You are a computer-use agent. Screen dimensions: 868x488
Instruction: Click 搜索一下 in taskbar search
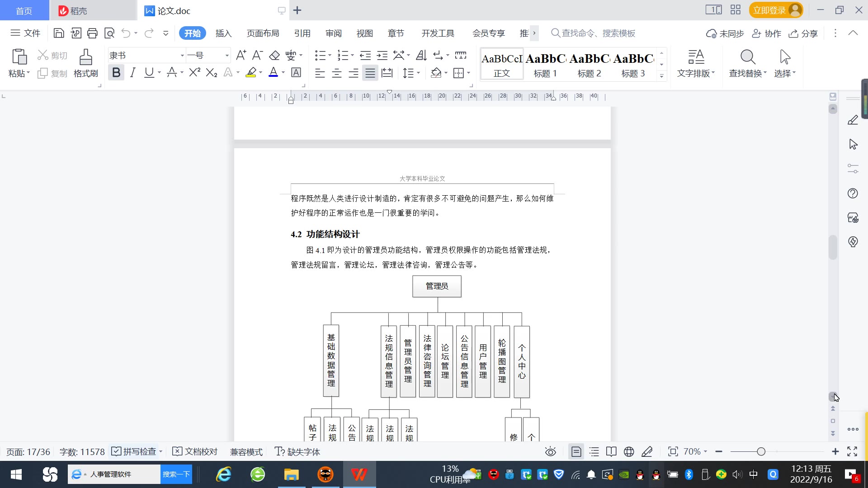176,474
